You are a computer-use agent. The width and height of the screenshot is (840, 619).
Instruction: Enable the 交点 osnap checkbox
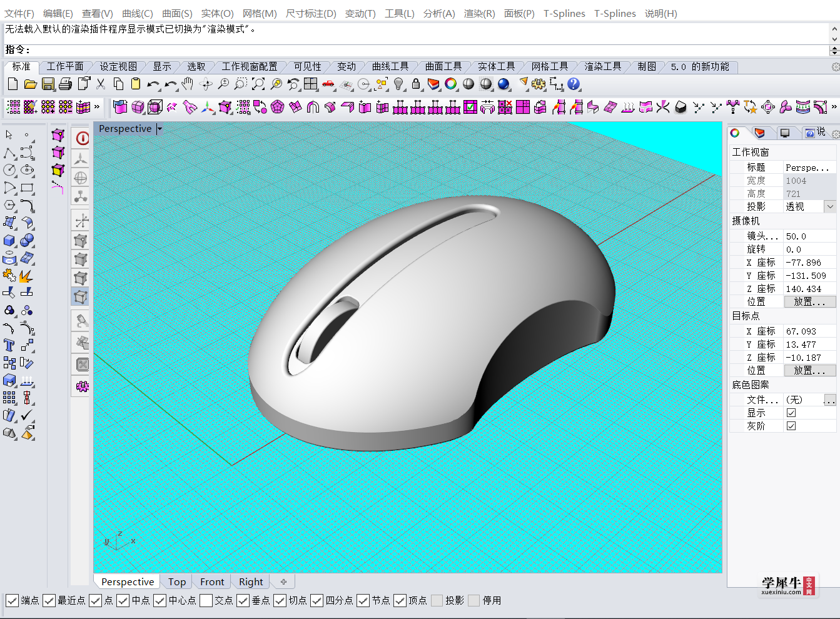(x=206, y=601)
